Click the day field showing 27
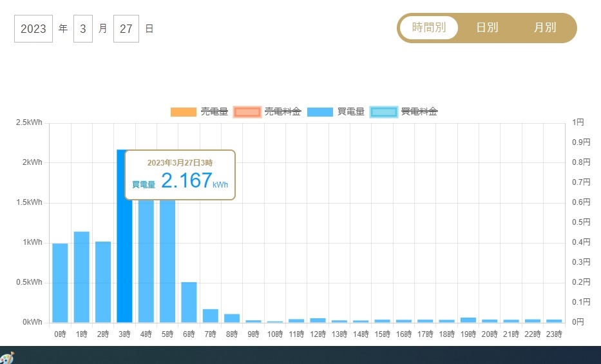 126,29
